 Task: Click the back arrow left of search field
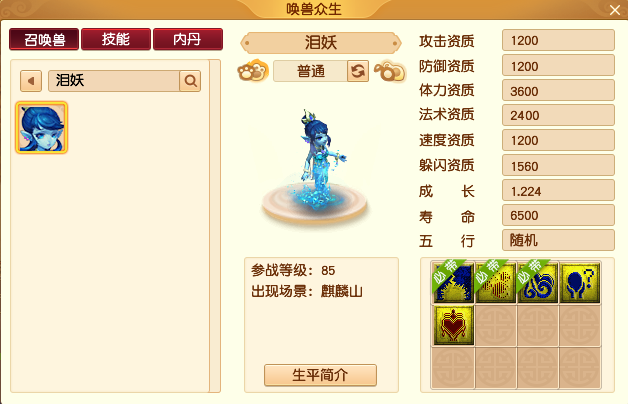click(31, 81)
